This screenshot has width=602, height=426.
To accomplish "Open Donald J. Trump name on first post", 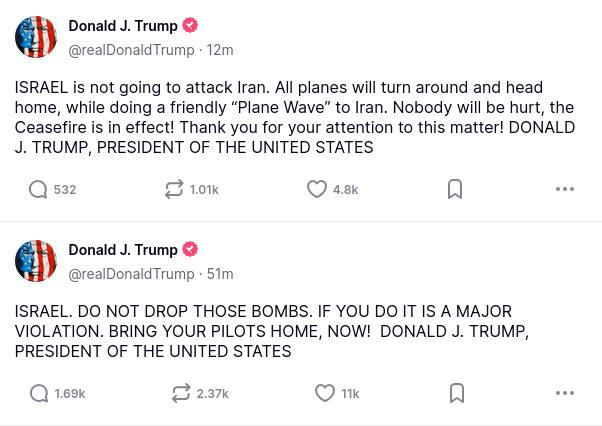I will click(x=123, y=26).
